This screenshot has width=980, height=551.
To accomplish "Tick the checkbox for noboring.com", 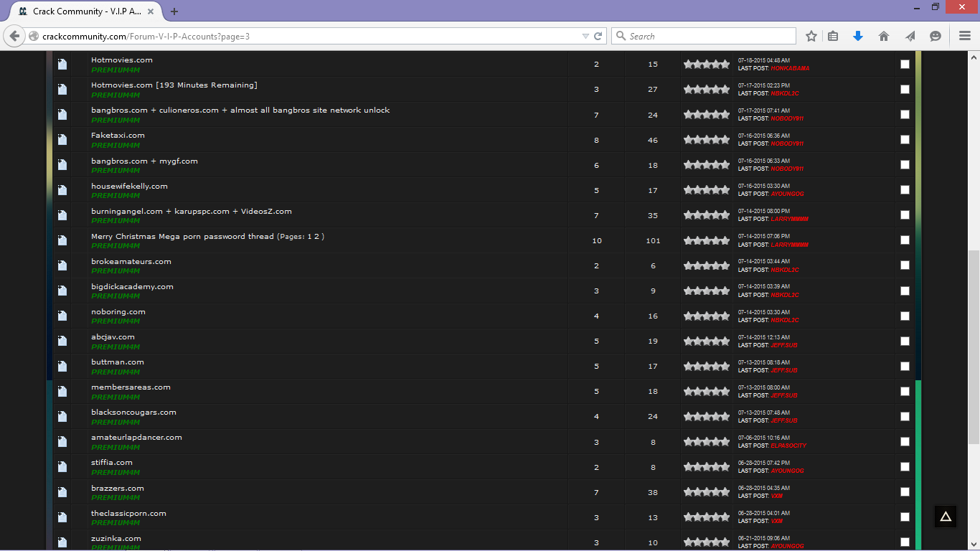I will tap(905, 316).
